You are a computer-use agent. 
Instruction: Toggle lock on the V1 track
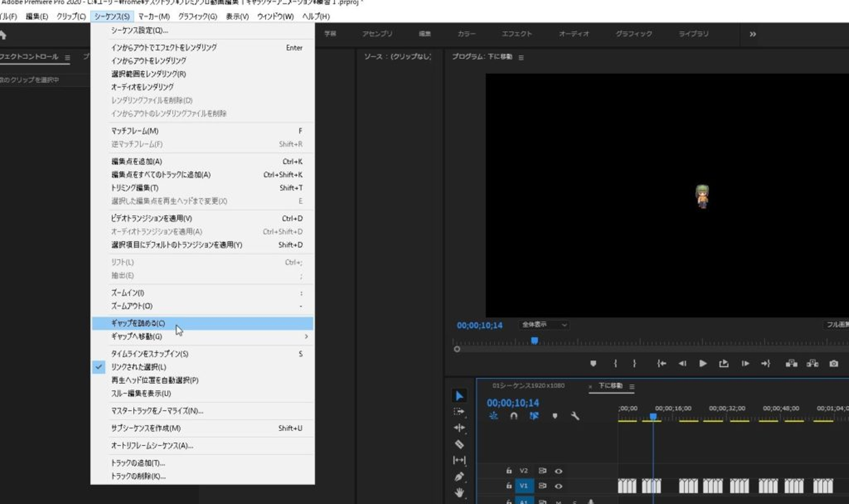509,486
